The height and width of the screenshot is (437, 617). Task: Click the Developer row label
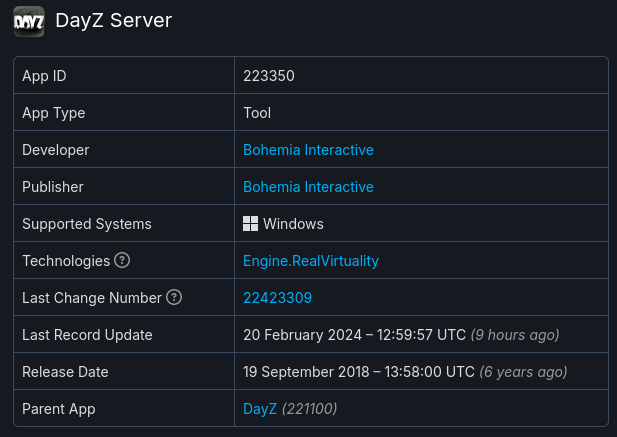[55, 150]
